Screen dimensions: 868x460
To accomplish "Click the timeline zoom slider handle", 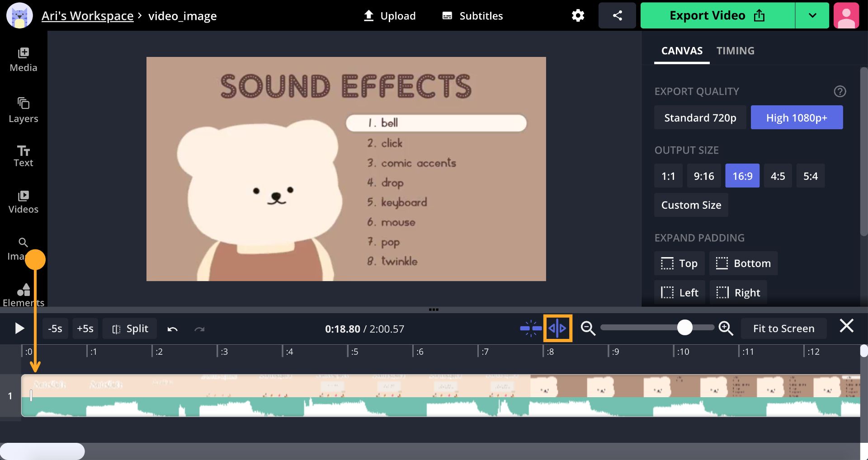I will (685, 327).
